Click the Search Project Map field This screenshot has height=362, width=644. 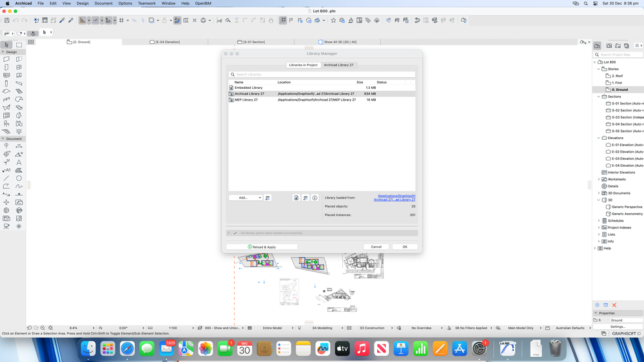[x=618, y=55]
